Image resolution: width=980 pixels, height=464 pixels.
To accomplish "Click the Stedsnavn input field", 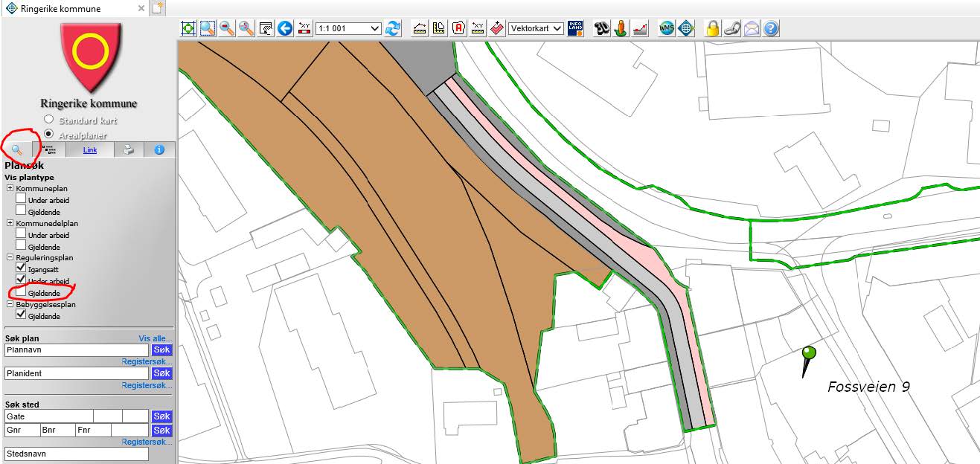I will coord(77,454).
